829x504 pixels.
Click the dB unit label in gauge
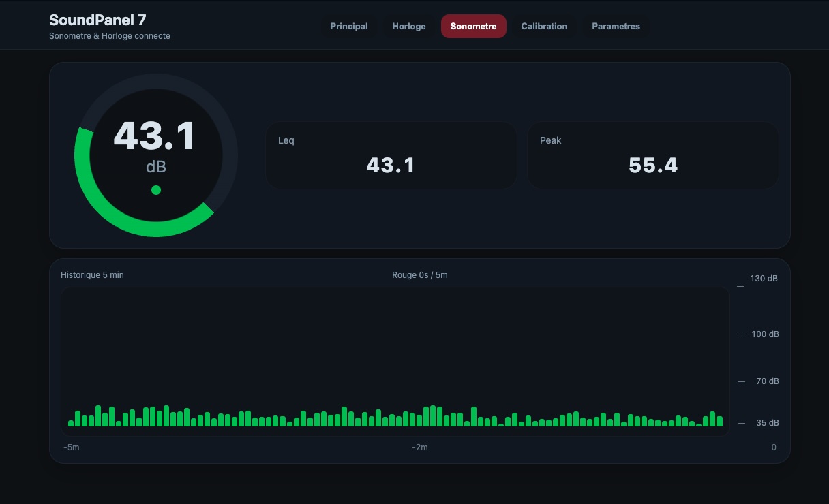156,167
